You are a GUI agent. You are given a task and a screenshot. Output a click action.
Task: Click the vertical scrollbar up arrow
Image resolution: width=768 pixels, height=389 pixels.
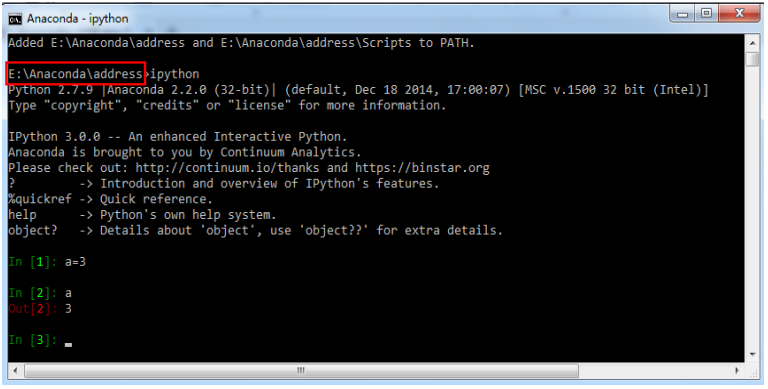[752, 44]
